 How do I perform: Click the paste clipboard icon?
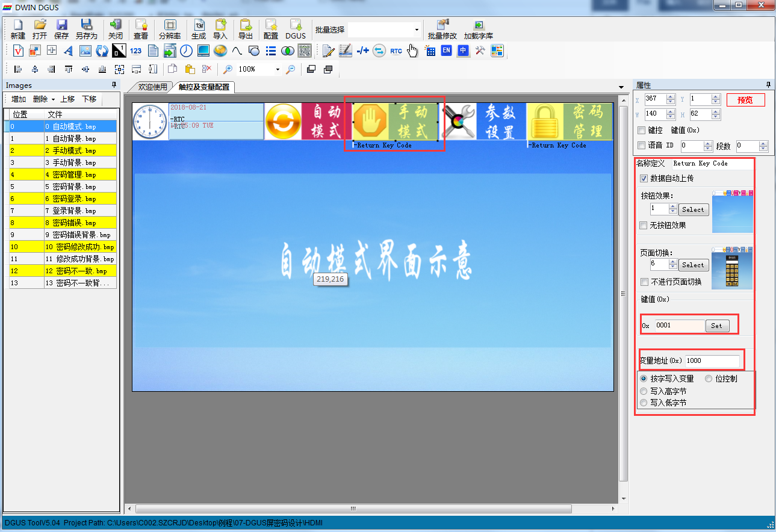point(190,69)
